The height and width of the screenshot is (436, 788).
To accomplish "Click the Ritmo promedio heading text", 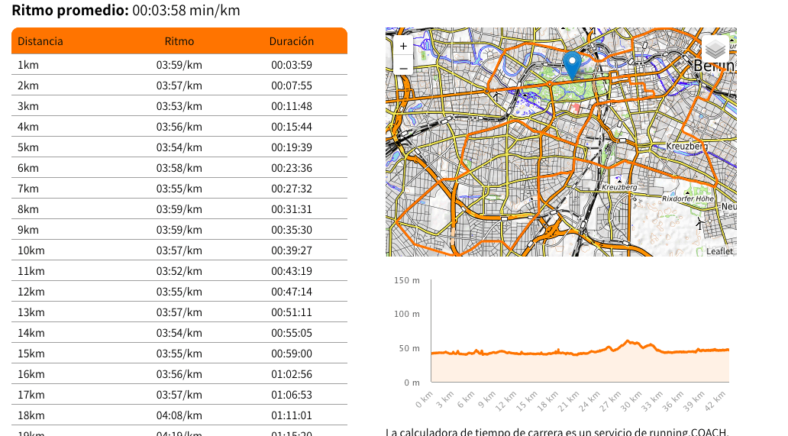I will pyautogui.click(x=70, y=10).
